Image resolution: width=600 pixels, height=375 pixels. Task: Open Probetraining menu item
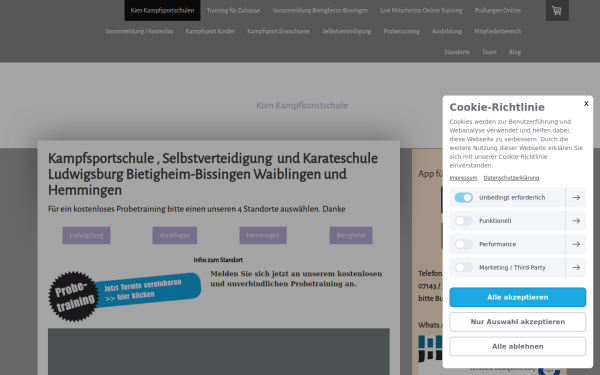tap(401, 31)
